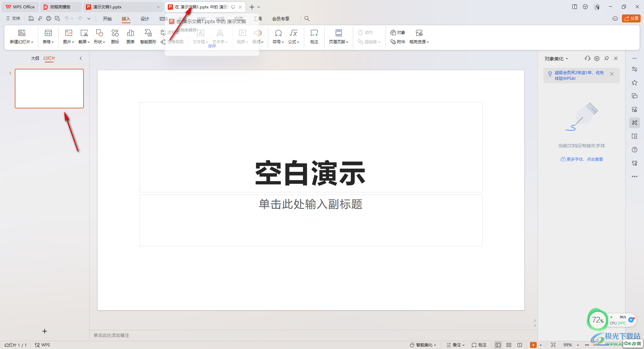Toggle the 备注 notes pane
Viewport: 644px width, 349px height.
[x=455, y=345]
